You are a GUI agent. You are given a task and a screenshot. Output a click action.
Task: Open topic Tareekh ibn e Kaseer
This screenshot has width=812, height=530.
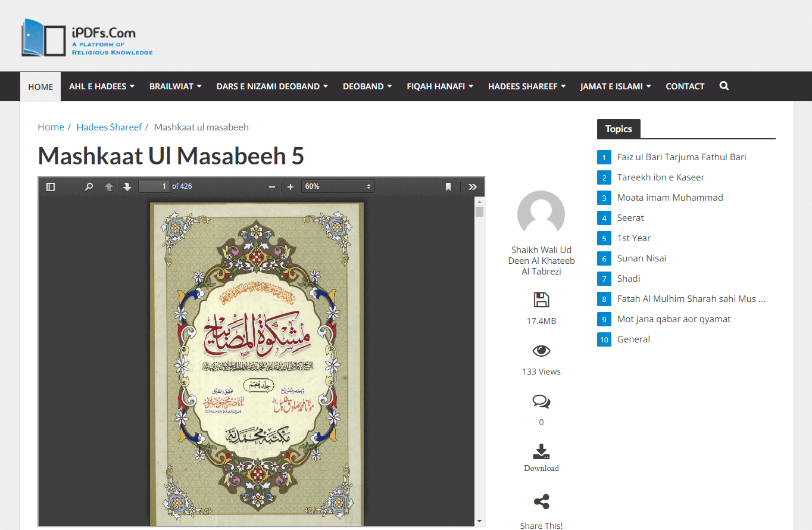click(661, 177)
